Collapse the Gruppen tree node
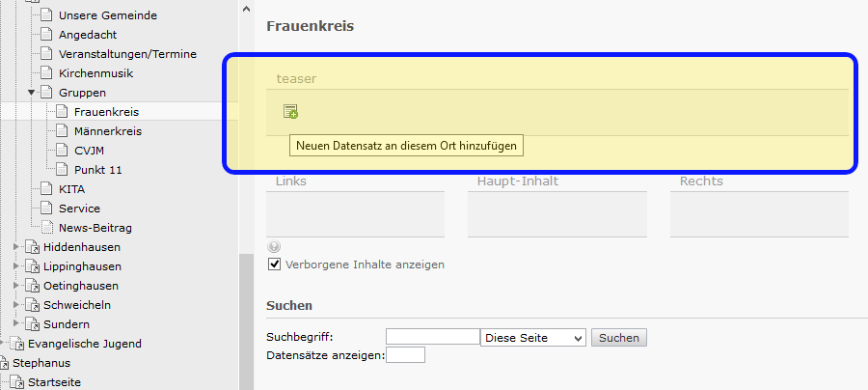The height and width of the screenshot is (390, 868). click(x=31, y=93)
